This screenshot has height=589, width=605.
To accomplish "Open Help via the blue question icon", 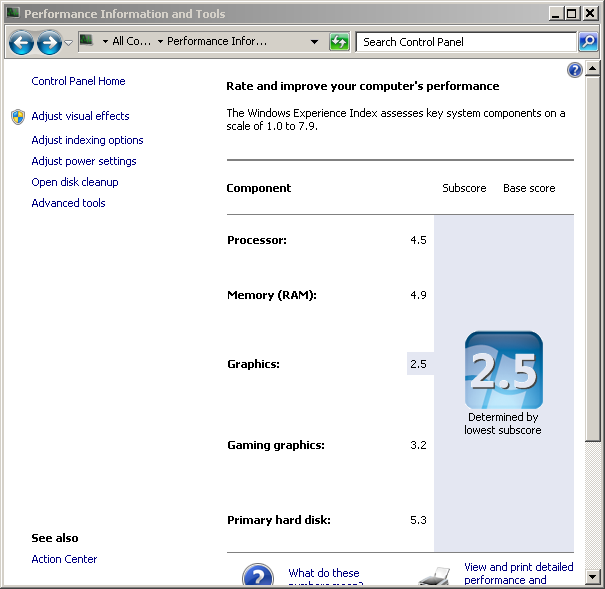I will (x=574, y=70).
